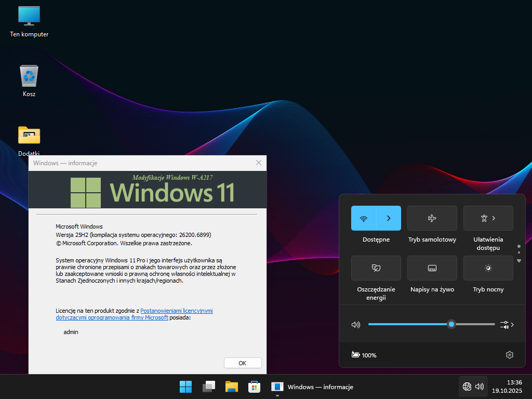The height and width of the screenshot is (399, 532).
Task: Enable Tryb samolotowy airplane mode
Action: 432,218
